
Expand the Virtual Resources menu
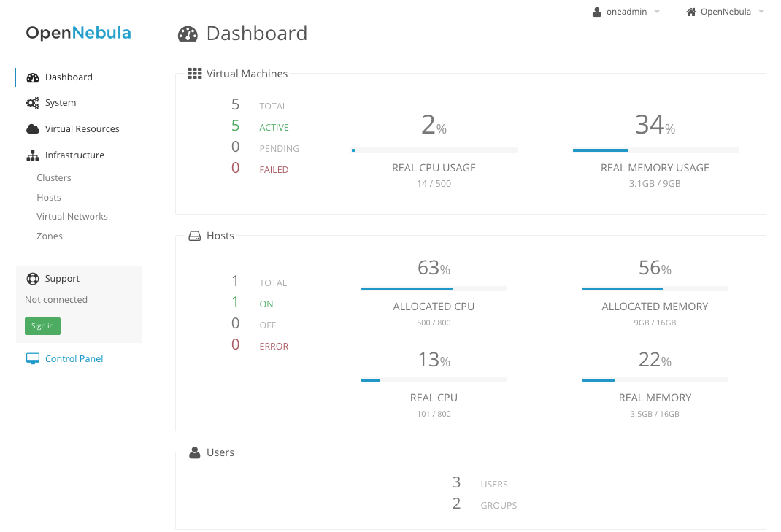[x=82, y=129]
